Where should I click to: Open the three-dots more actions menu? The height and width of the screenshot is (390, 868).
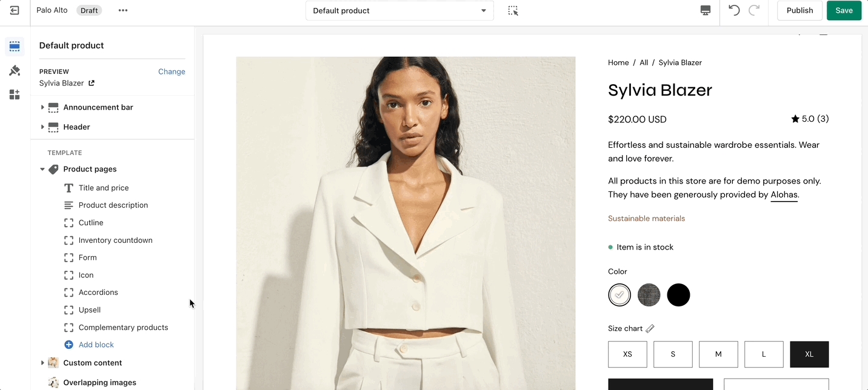point(123,10)
